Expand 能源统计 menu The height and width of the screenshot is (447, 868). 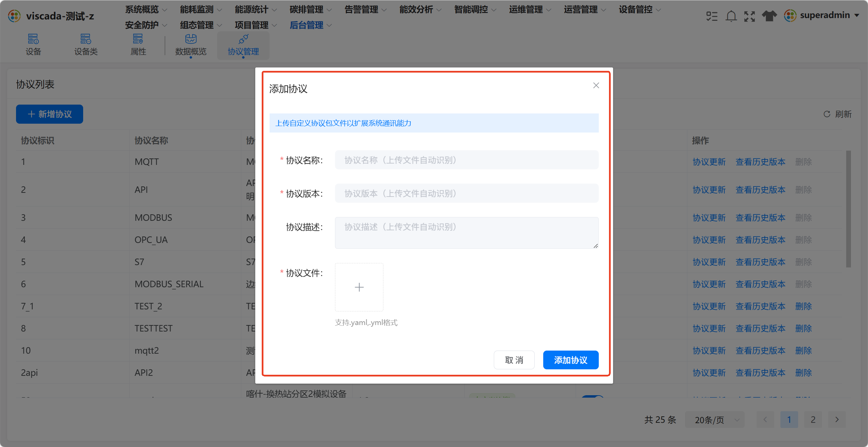(x=256, y=10)
